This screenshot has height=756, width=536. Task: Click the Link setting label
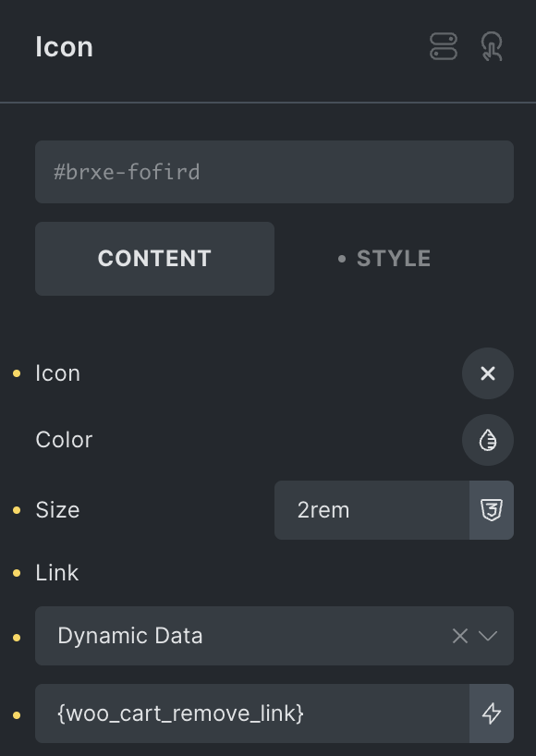pyautogui.click(x=57, y=573)
